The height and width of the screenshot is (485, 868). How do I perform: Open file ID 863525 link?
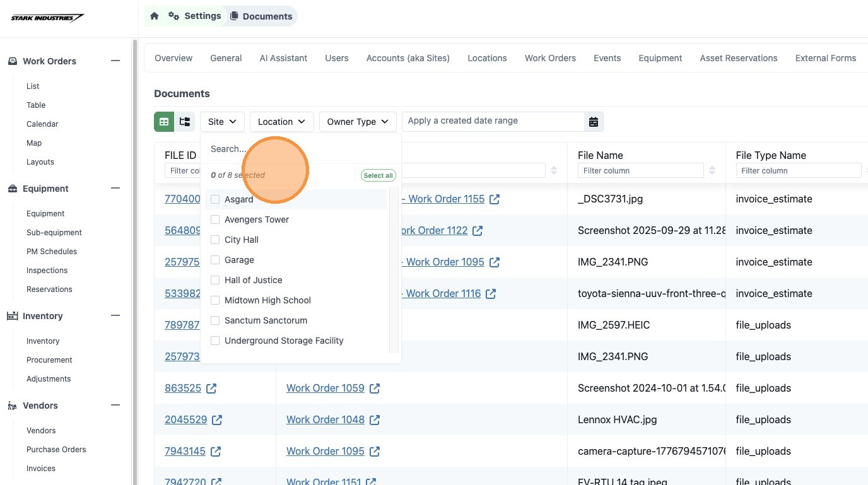(183, 389)
